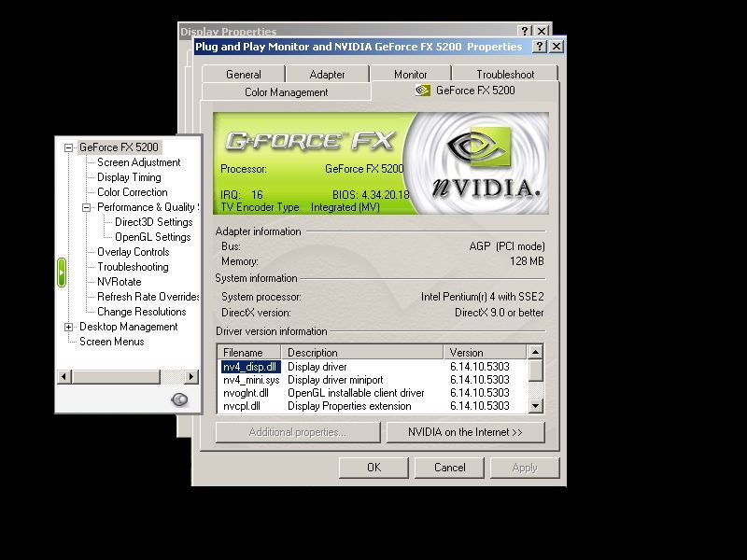Switch to the Adapter tab
This screenshot has width=747, height=560.
(x=327, y=75)
